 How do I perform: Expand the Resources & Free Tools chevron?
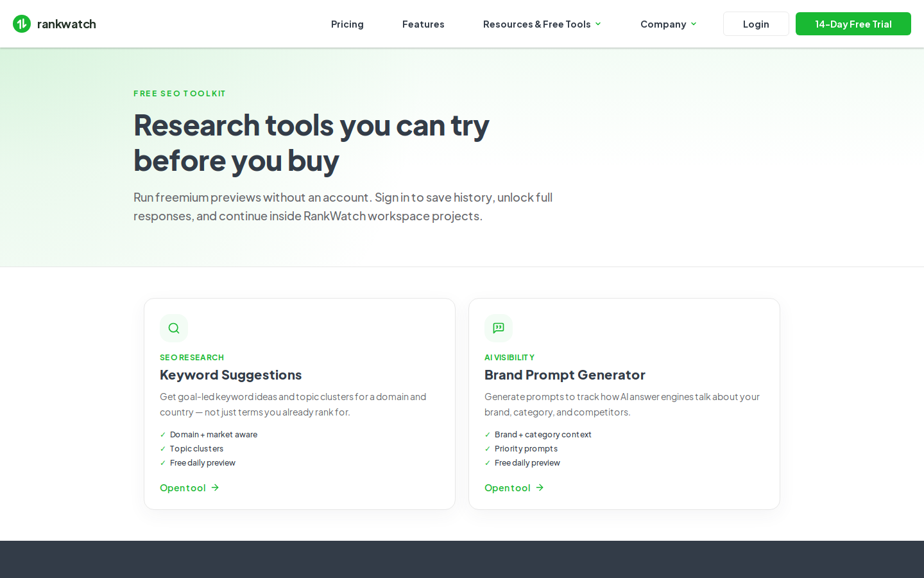click(598, 24)
